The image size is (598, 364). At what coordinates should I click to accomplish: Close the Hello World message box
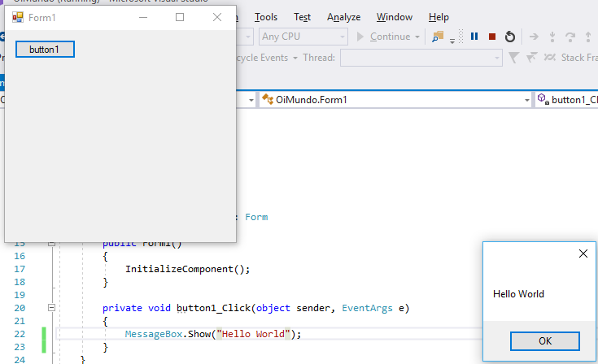point(583,253)
